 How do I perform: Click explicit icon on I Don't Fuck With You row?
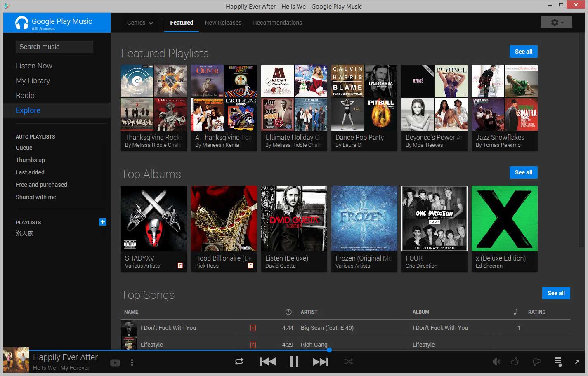(x=253, y=328)
